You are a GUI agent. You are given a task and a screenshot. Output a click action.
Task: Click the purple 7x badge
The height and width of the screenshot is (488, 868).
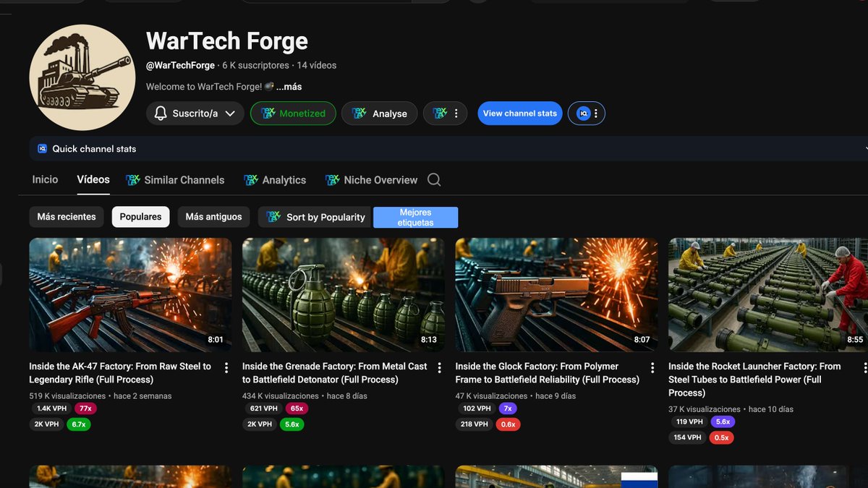(x=508, y=408)
